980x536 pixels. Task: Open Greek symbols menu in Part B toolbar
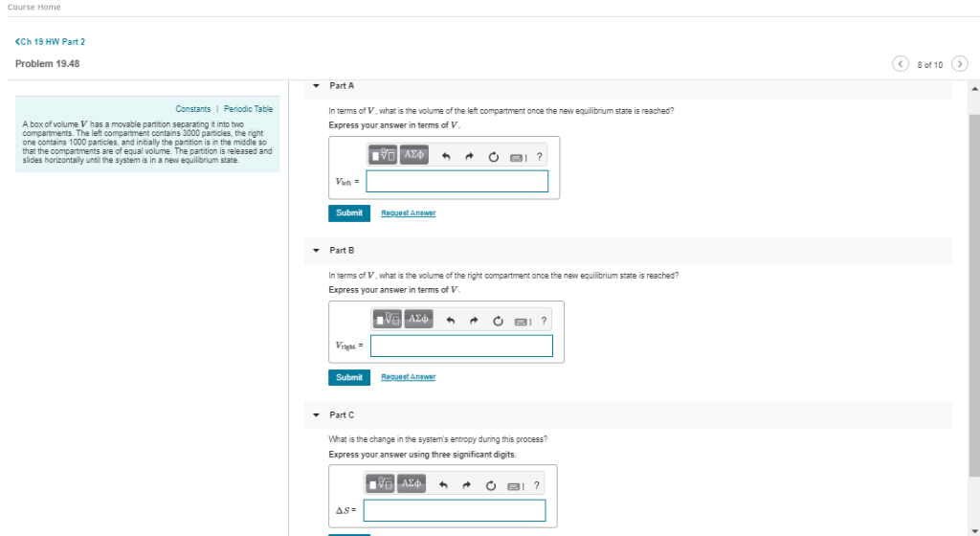[x=418, y=320]
